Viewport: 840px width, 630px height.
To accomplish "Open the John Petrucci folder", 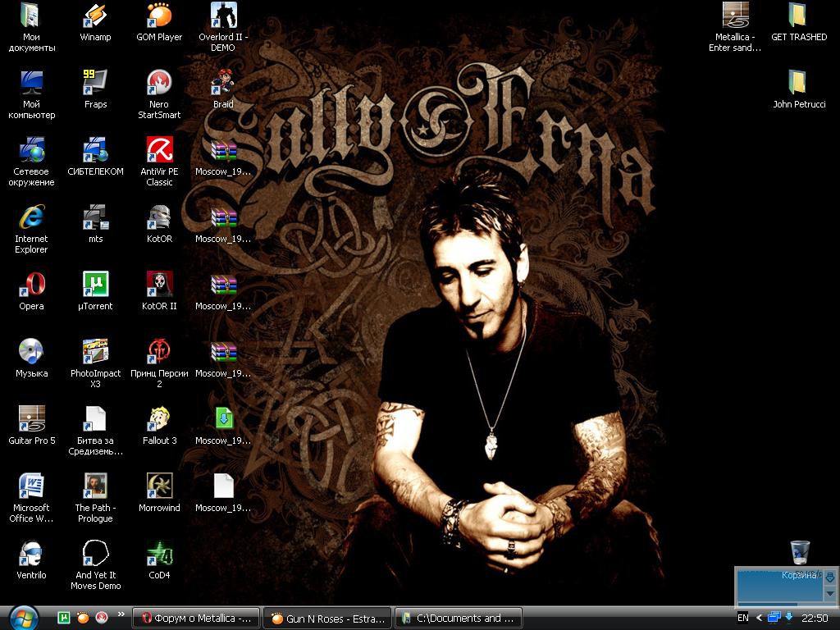I will (x=798, y=83).
